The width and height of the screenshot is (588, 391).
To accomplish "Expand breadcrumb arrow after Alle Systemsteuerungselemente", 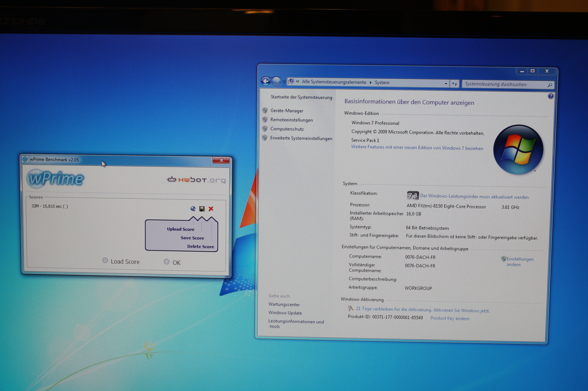I will [371, 83].
